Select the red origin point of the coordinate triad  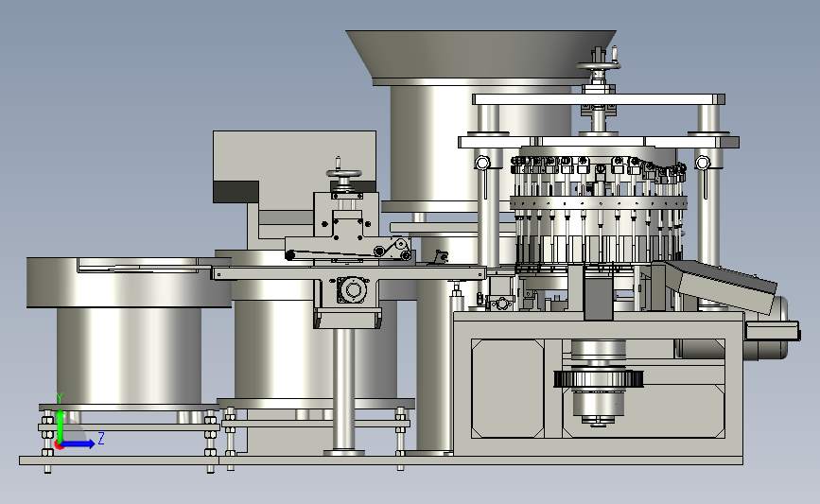59,445
